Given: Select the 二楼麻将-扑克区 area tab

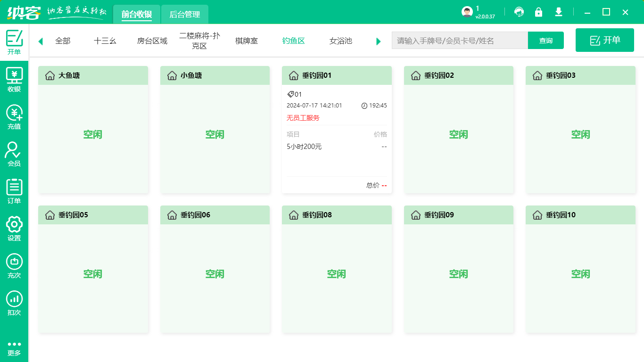Looking at the screenshot, I should [x=199, y=41].
